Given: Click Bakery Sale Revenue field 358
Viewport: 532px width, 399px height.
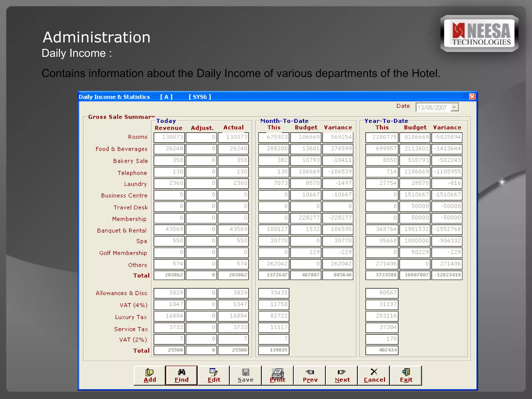Looking at the screenshot, I should (169, 160).
